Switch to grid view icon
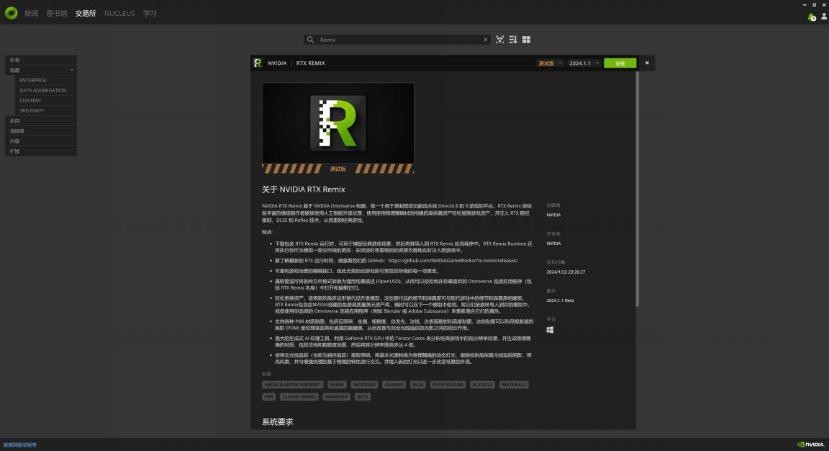 pos(526,40)
